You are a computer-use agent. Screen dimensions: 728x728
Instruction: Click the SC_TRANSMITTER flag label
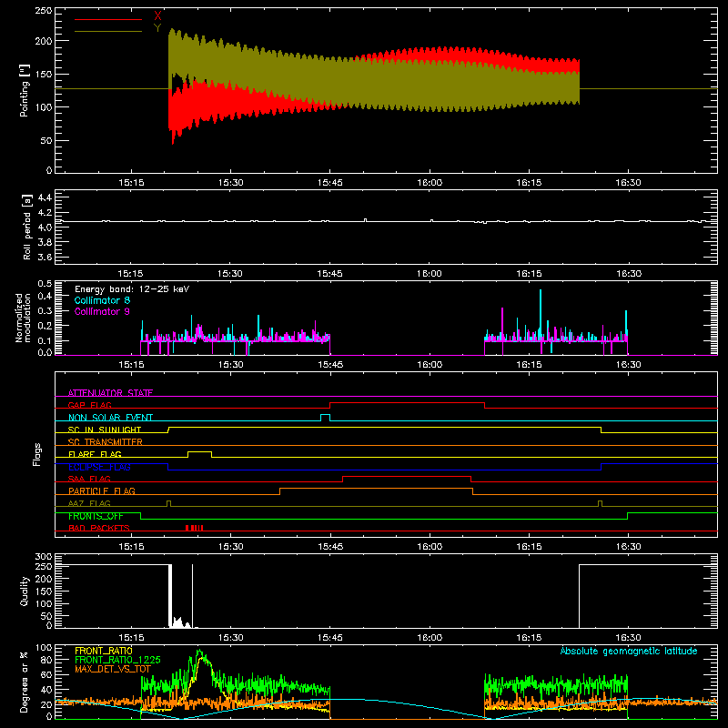pyautogui.click(x=106, y=442)
